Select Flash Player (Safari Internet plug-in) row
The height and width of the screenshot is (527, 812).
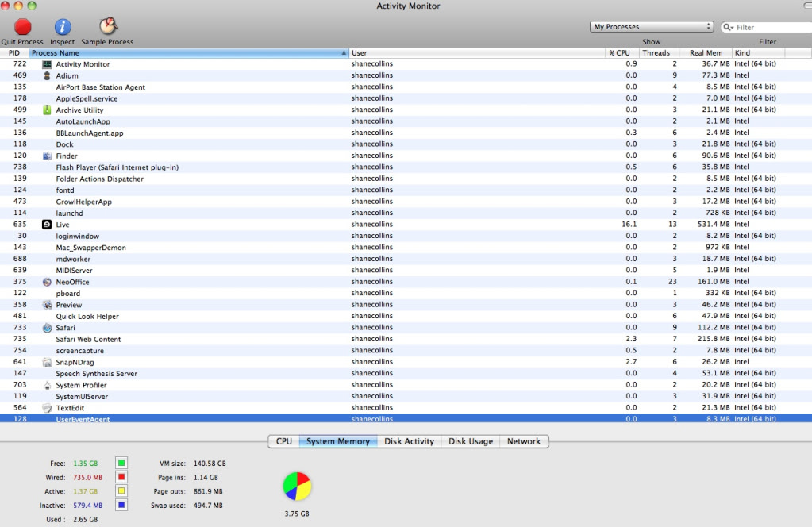coord(406,167)
